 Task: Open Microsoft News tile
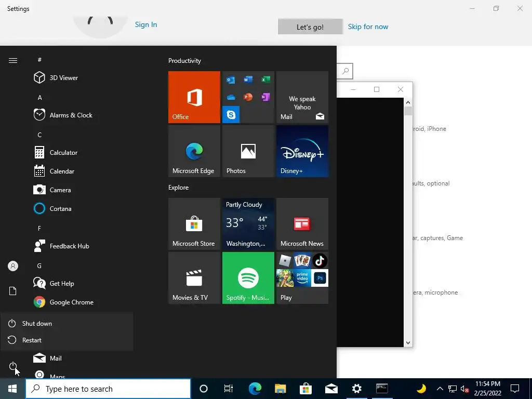pos(302,224)
